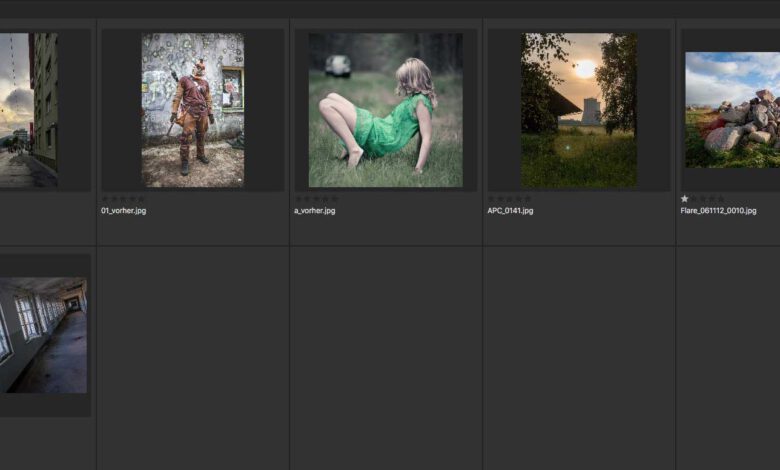Set three-star rating on APC_0141.jpg
Viewport: 780px width, 470px height.
(509, 199)
